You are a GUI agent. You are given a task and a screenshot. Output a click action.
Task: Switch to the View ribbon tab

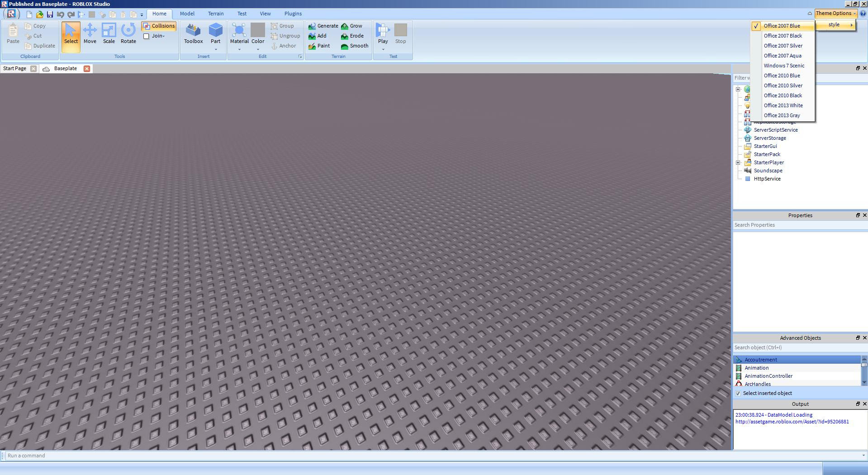[266, 14]
